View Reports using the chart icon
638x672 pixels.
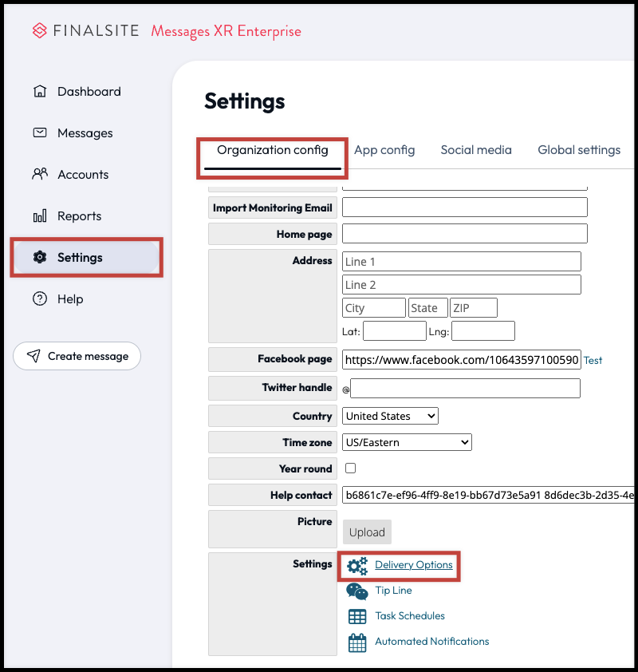tap(40, 215)
